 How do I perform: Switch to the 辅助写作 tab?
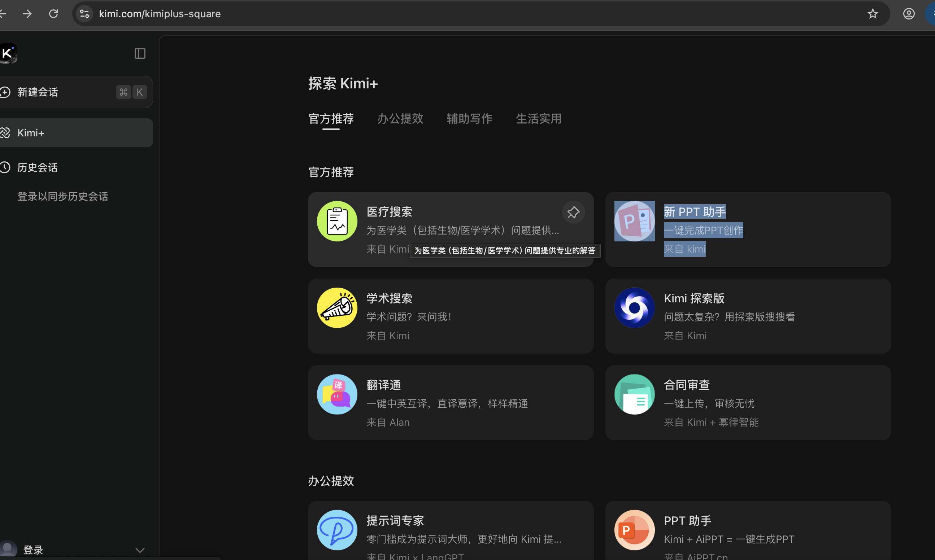pos(469,119)
